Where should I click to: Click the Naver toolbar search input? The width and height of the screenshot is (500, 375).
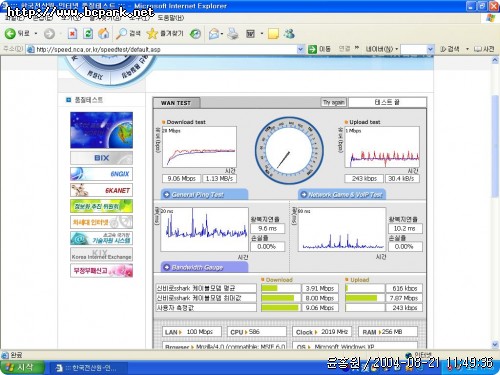pyautogui.click(x=414, y=49)
